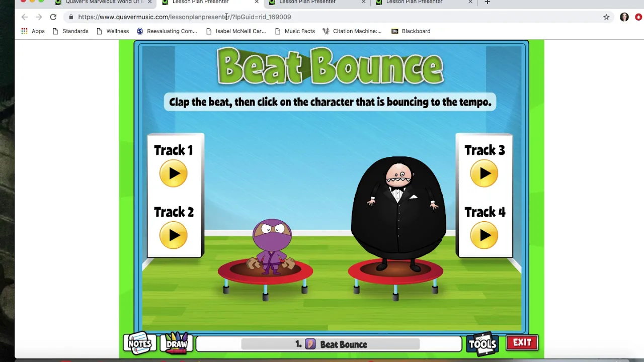Open a new browser tab
Viewport: 644px width, 362px height.
click(x=487, y=2)
